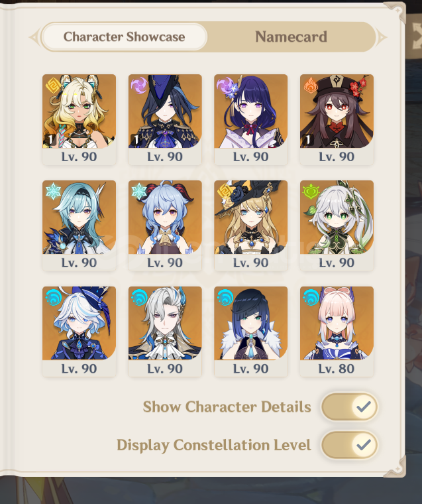Click the Pyro element icon on Hu Tao
Screen dimensions: 422x504
point(311,85)
